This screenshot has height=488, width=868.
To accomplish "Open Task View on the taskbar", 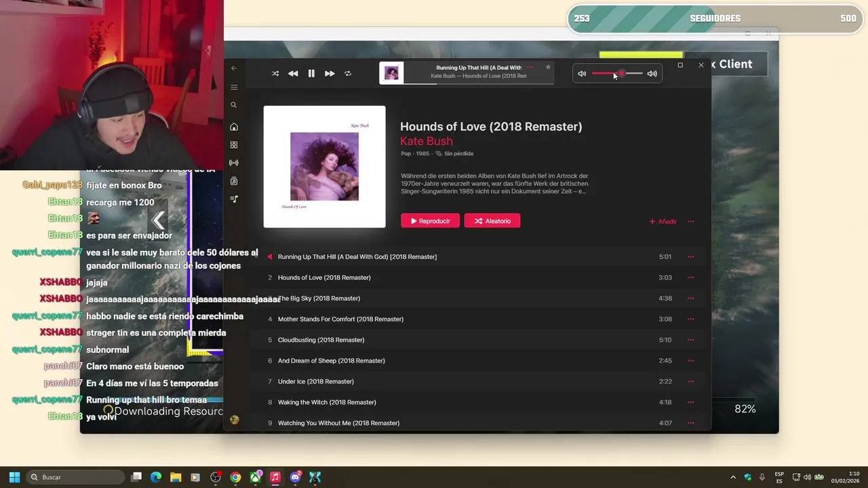I will click(136, 477).
